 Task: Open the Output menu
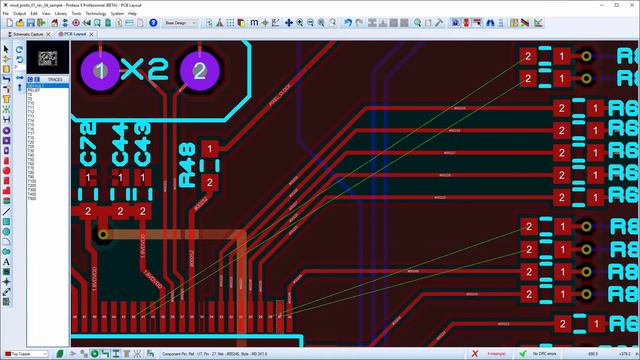[x=20, y=13]
